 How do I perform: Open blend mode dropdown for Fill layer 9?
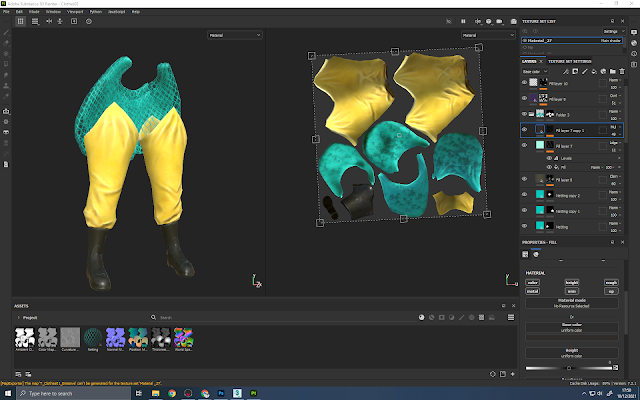(x=615, y=96)
